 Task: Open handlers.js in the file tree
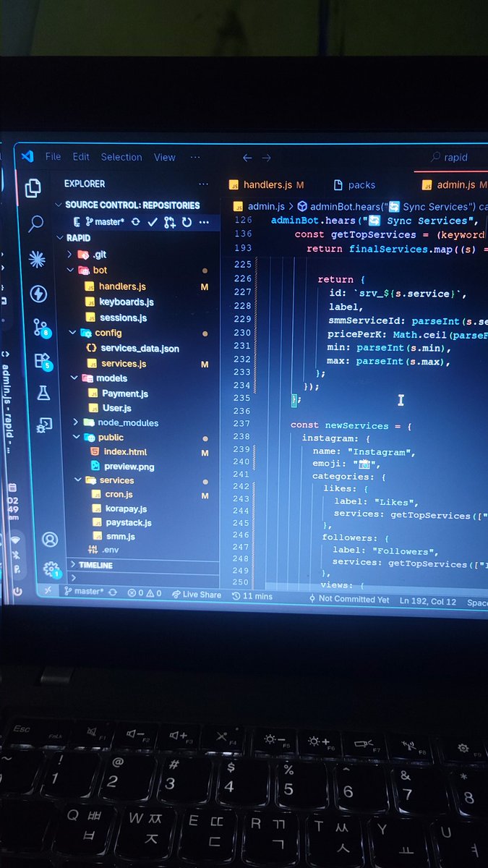coord(122,286)
